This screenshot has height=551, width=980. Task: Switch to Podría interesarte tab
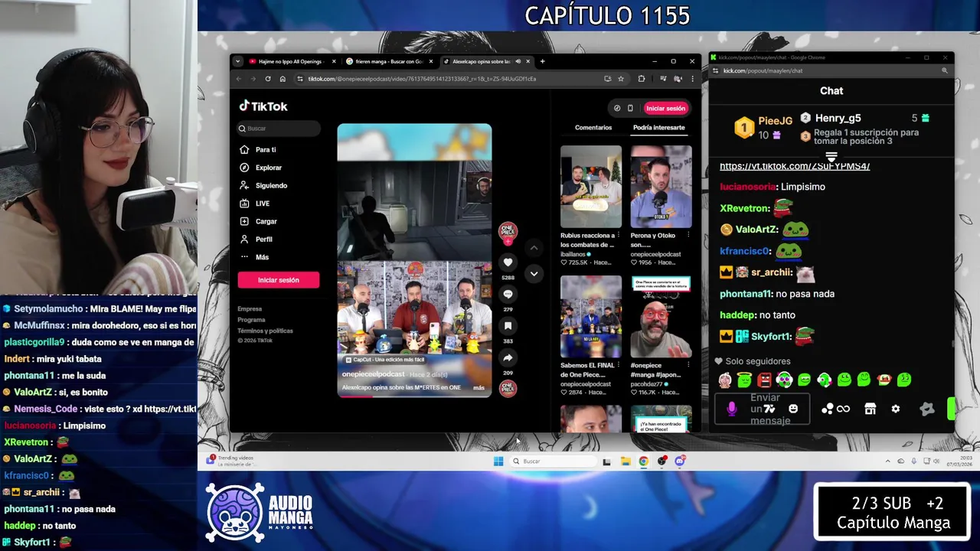(658, 128)
